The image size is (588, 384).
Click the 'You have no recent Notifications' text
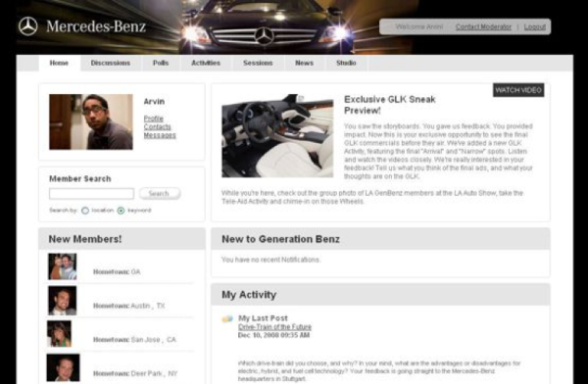(270, 260)
